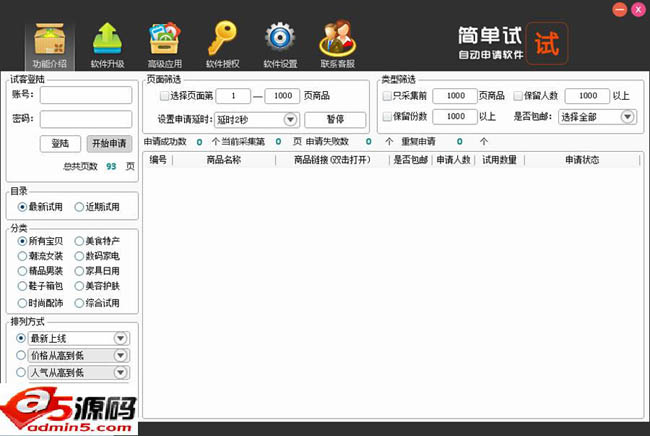Click the 申请人数 column header
This screenshot has width=650, height=436.
tap(454, 160)
